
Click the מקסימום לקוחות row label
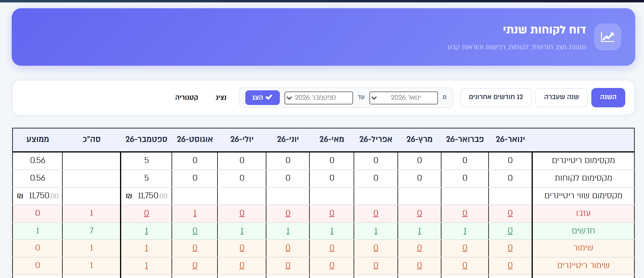[583, 178]
